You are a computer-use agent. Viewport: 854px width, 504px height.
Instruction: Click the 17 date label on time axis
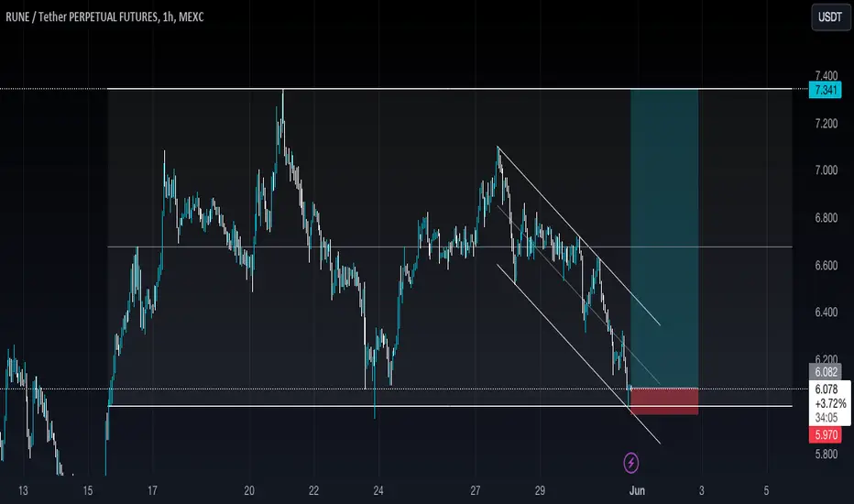[152, 490]
